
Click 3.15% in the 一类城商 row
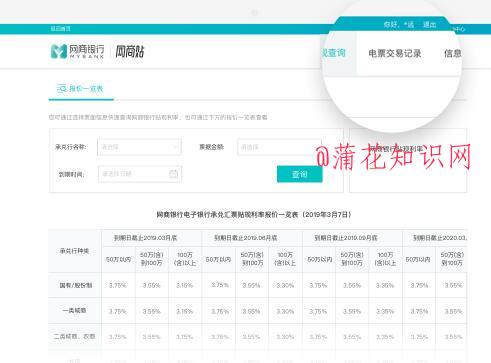coord(185,311)
